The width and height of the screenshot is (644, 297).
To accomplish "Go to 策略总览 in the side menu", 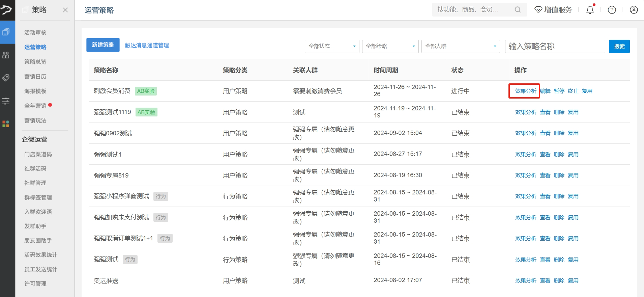I will (x=35, y=62).
